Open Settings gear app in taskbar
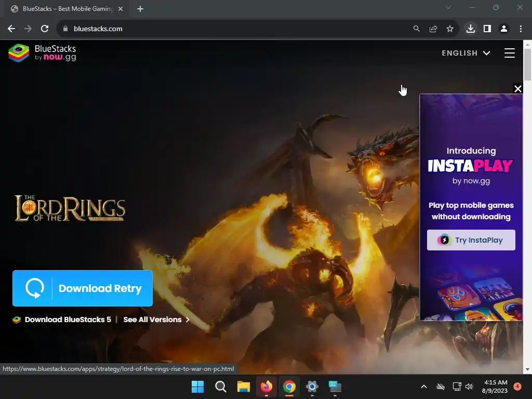 coord(312,387)
